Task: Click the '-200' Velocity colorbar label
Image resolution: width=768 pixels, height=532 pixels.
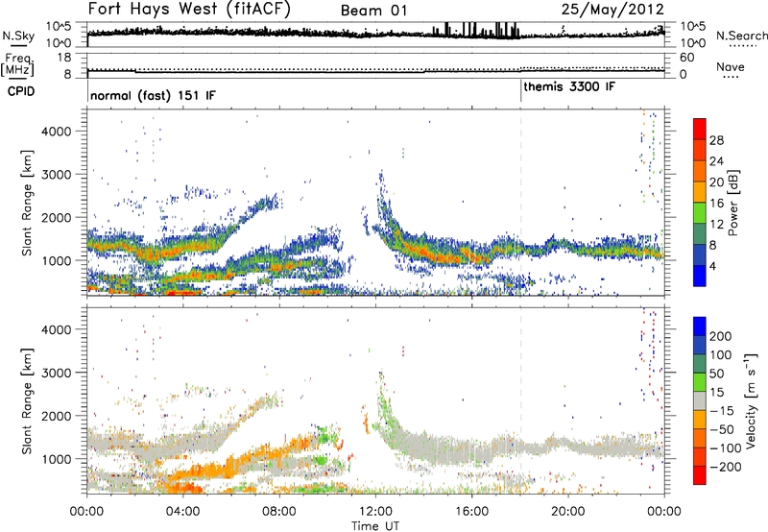Action: [724, 467]
